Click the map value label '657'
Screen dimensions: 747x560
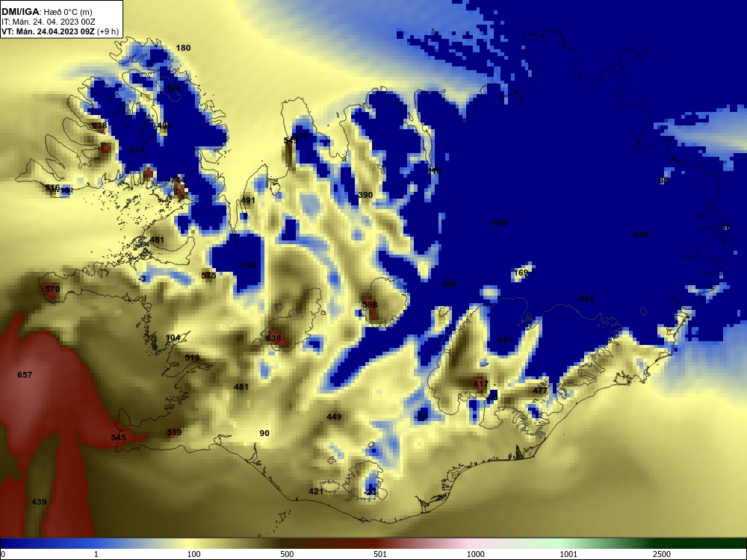click(25, 376)
